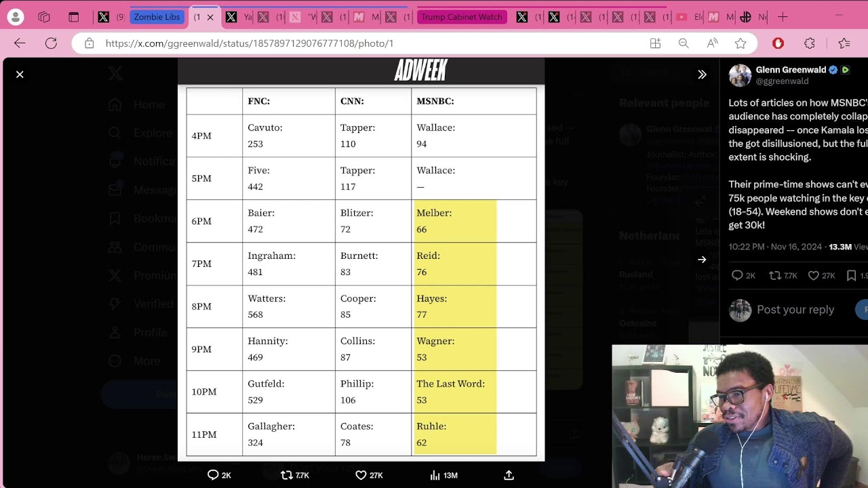Click the Baier: 472 cell
The height and width of the screenshot is (488, 868).
pyautogui.click(x=289, y=221)
